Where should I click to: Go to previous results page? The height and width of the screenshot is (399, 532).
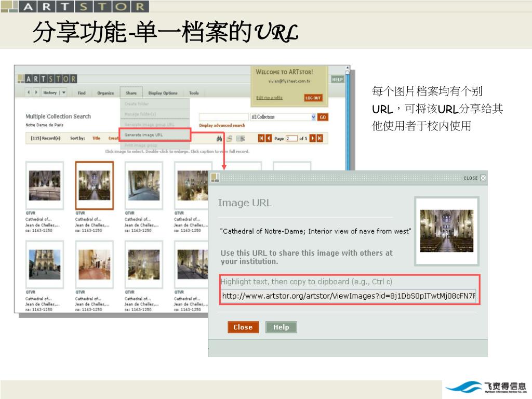pyautogui.click(x=269, y=138)
